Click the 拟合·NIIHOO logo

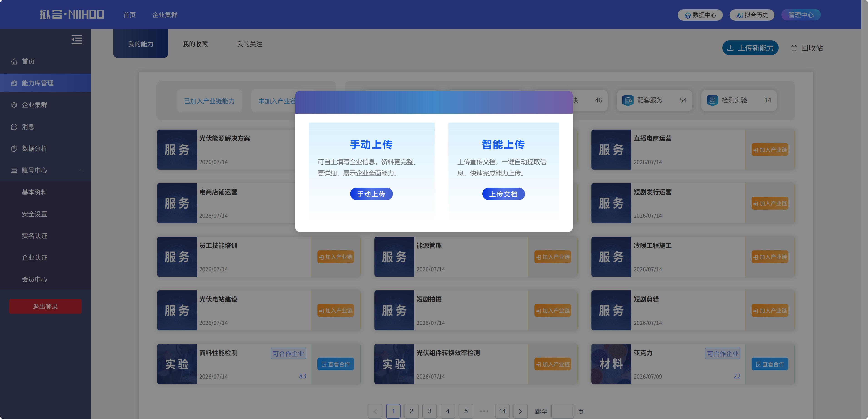(x=72, y=15)
